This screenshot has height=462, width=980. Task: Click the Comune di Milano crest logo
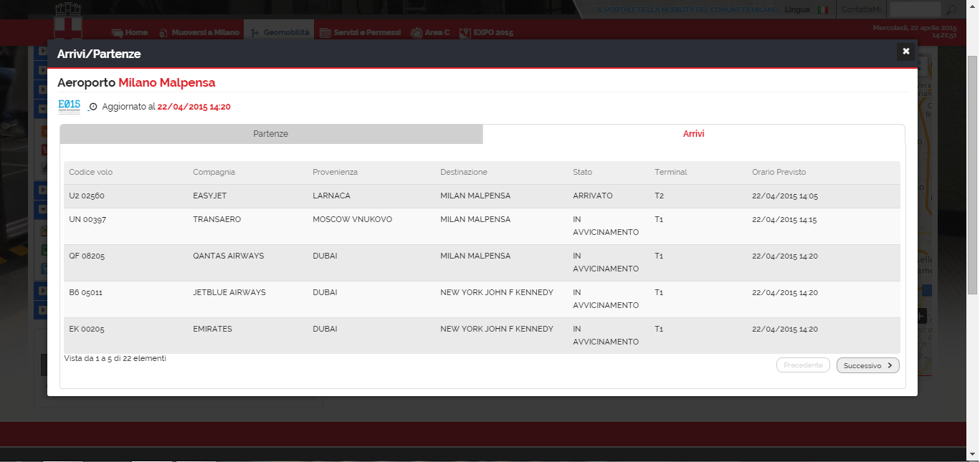(x=68, y=21)
